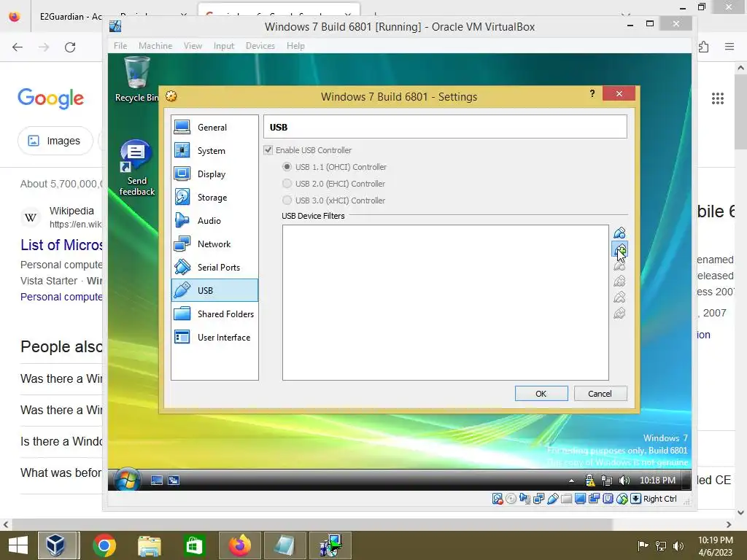Open the Devices menu in VirtualBox
Screen dimensions: 747x560
260,46
